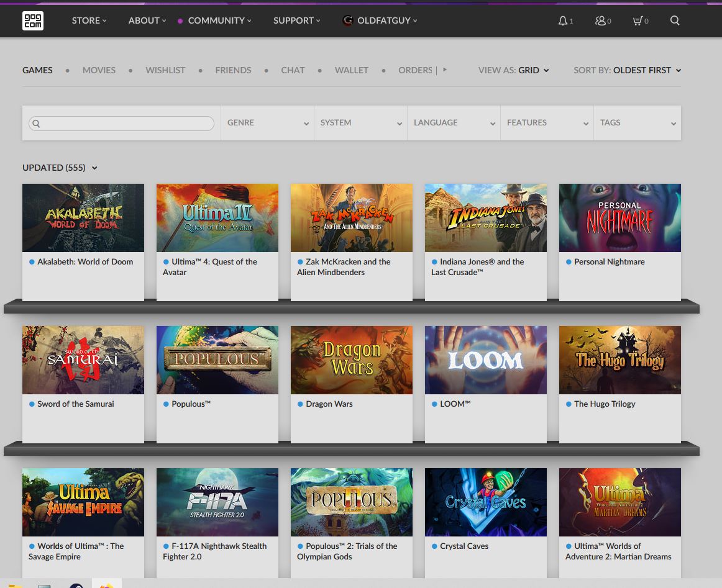Click title 'F-117A Nighthawk Stealth Fighter 2.0'

(214, 551)
